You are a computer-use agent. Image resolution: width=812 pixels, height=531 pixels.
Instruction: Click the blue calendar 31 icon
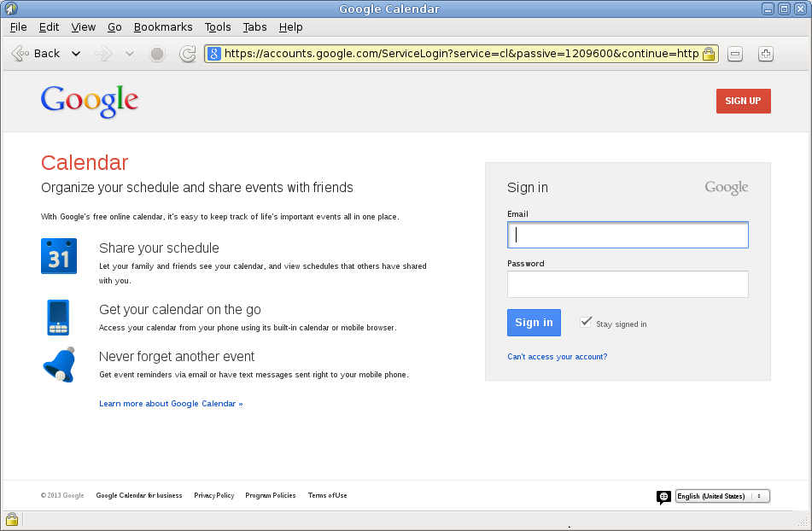coord(59,255)
